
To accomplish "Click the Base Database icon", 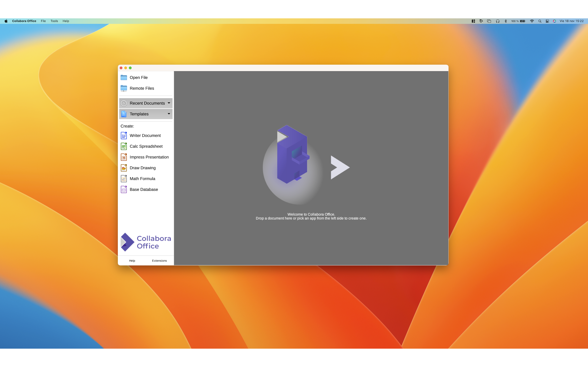I will 124,190.
